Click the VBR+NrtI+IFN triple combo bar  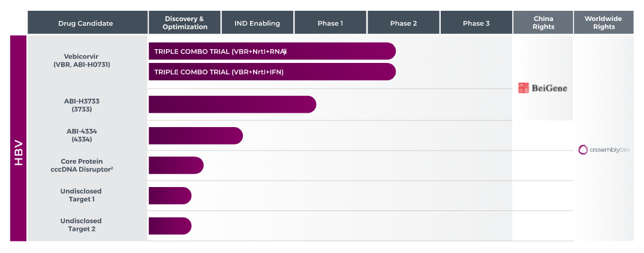point(272,72)
